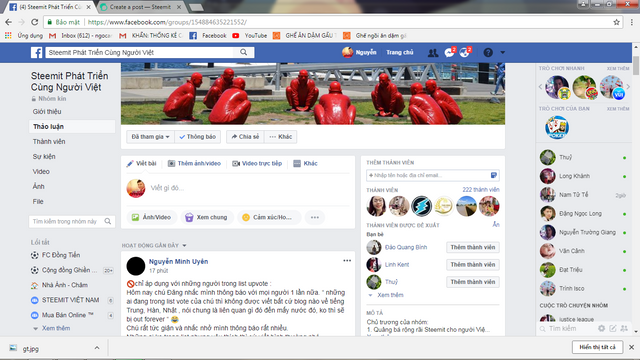Expand Xem thêm in shortcuts list
Screen dimensions: 640x360
coord(56,328)
